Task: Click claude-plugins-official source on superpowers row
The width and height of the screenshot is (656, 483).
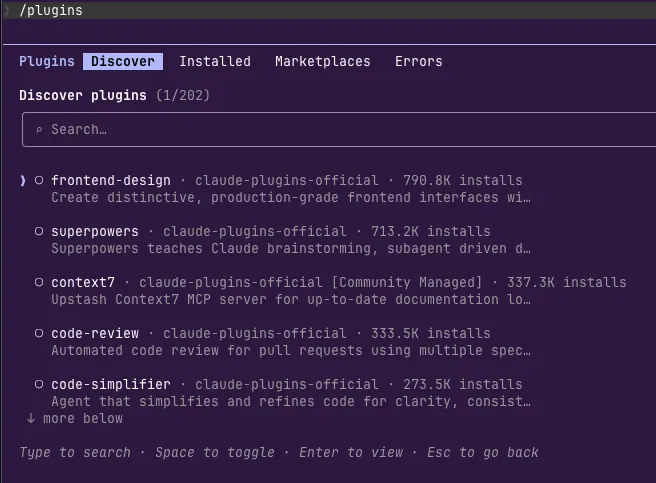Action: tap(255, 231)
